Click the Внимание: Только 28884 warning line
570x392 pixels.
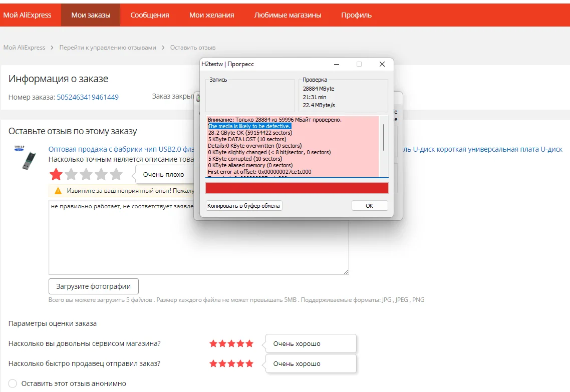point(275,120)
